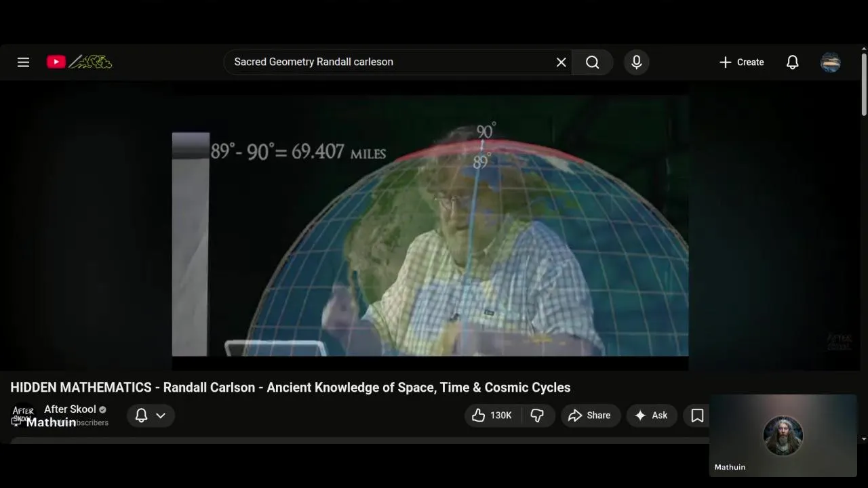Go to YouTube home via logo
Screen dimensions: 868x488
click(x=79, y=62)
